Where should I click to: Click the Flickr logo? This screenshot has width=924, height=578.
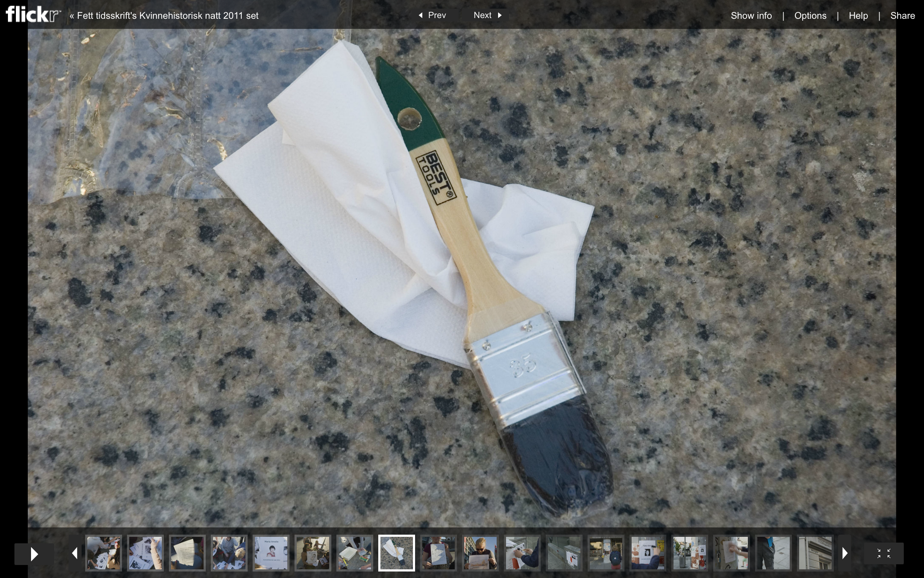click(33, 15)
